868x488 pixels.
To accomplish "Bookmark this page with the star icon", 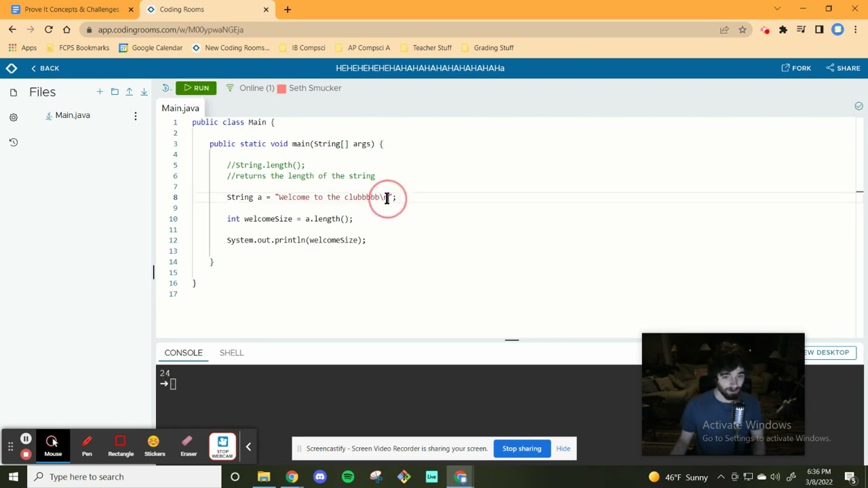I will point(743,30).
